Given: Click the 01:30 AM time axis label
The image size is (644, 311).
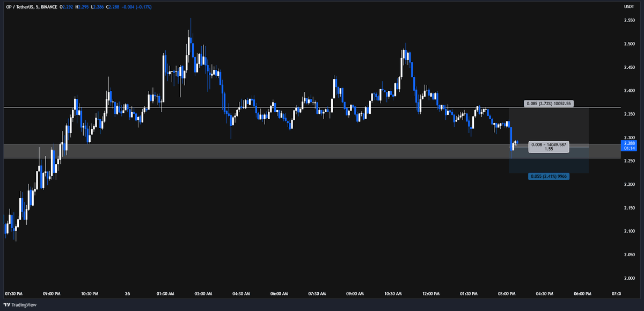Looking at the screenshot, I should point(165,294).
